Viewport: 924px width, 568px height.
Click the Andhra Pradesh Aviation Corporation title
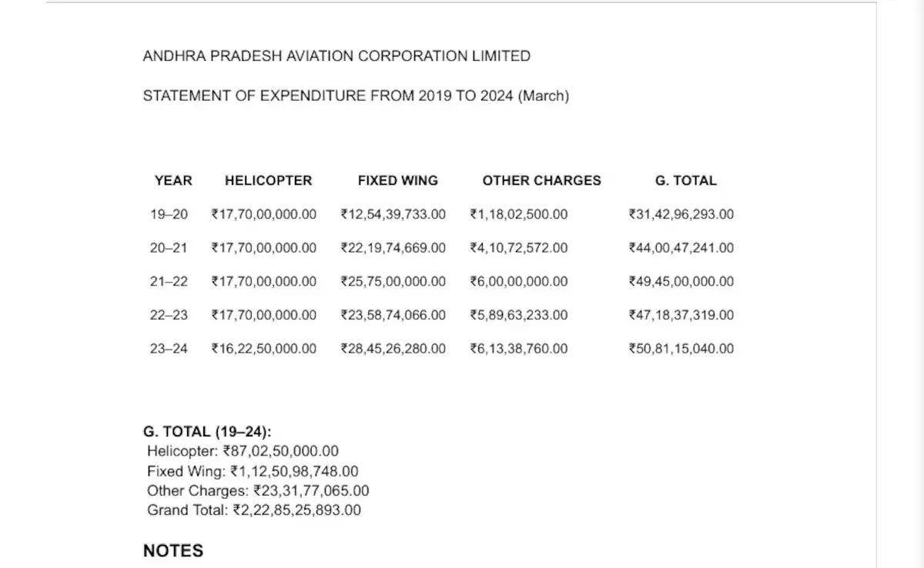(x=336, y=56)
